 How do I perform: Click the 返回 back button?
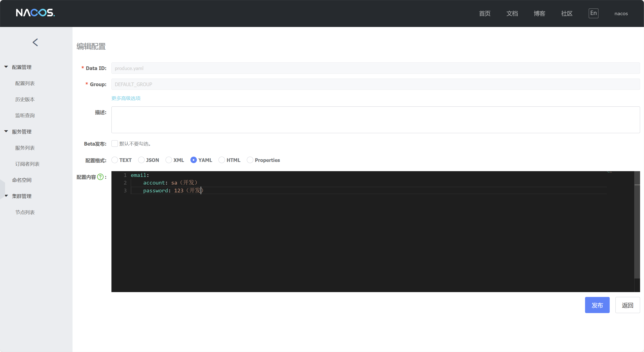pyautogui.click(x=627, y=305)
